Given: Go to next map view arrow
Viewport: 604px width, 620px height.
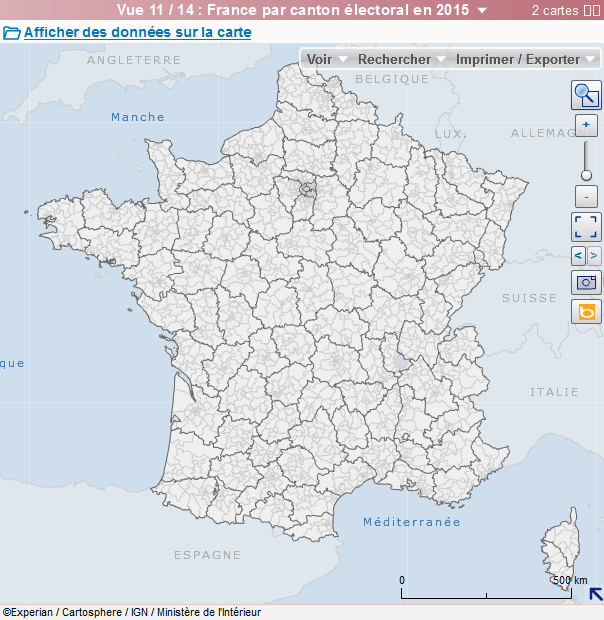Looking at the screenshot, I should (x=594, y=256).
